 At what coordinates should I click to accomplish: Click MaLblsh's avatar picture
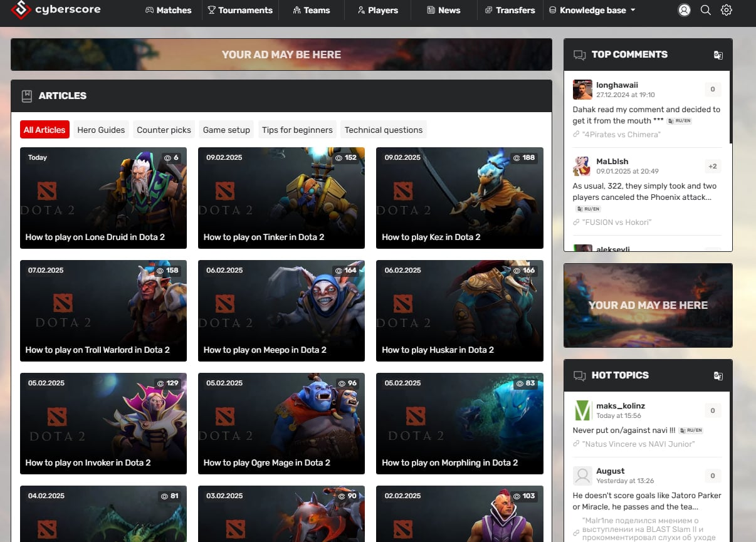pyautogui.click(x=582, y=166)
